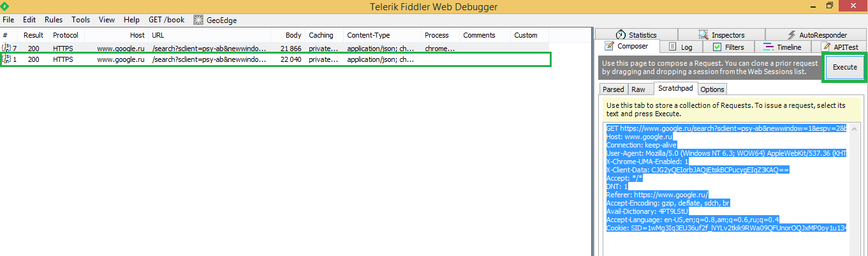
Task: Click the GET /book menu item
Action: (166, 20)
